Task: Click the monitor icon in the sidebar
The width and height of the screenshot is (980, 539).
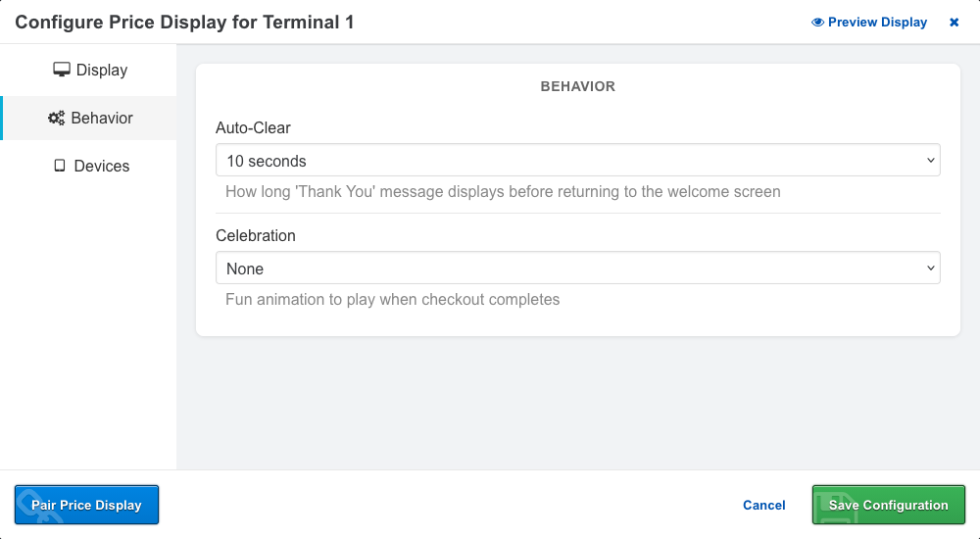Action: point(62,70)
